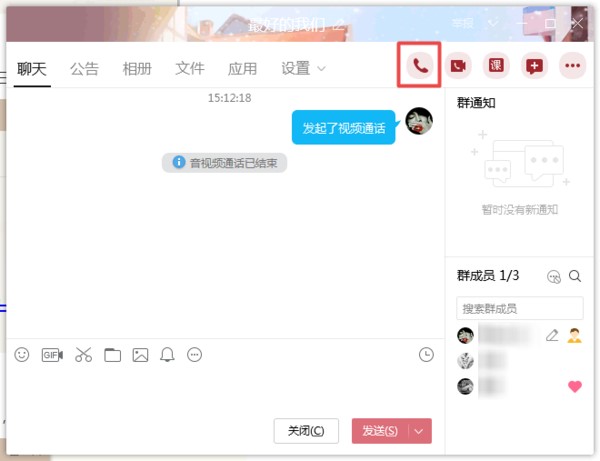Screen dimensions: 600x461
Task: Edit the group name pencil in title bar
Action: (339, 25)
